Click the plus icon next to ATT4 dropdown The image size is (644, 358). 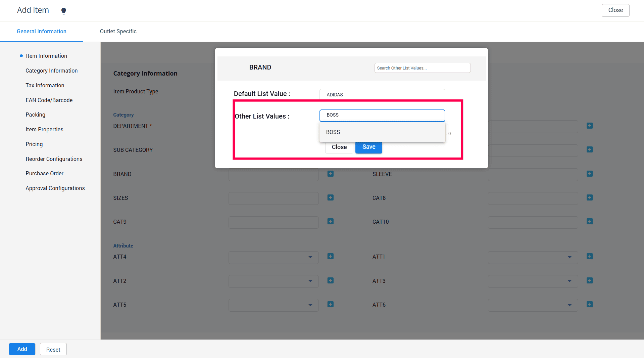pyautogui.click(x=331, y=256)
